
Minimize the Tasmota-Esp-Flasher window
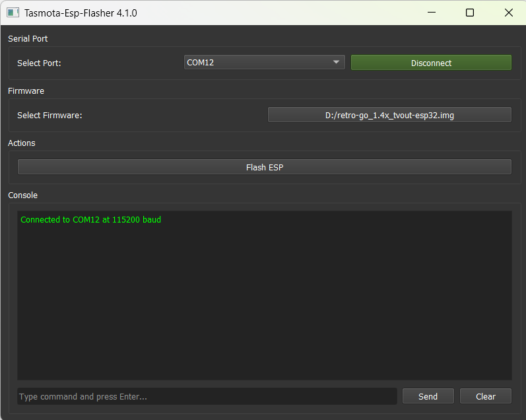pyautogui.click(x=432, y=13)
